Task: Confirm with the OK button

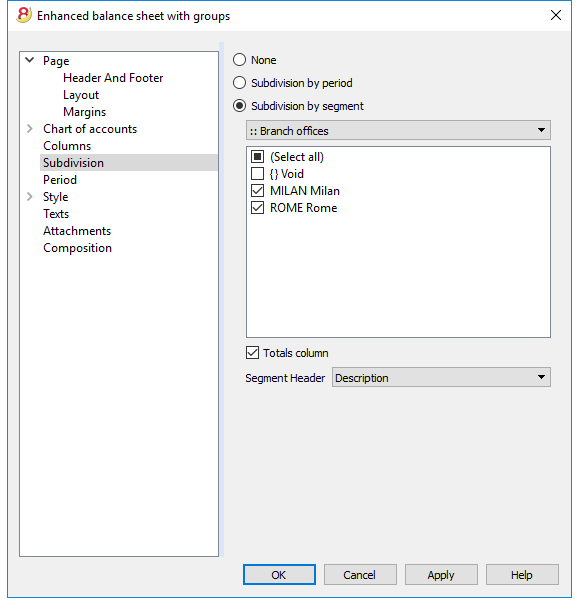Action: tap(279, 575)
